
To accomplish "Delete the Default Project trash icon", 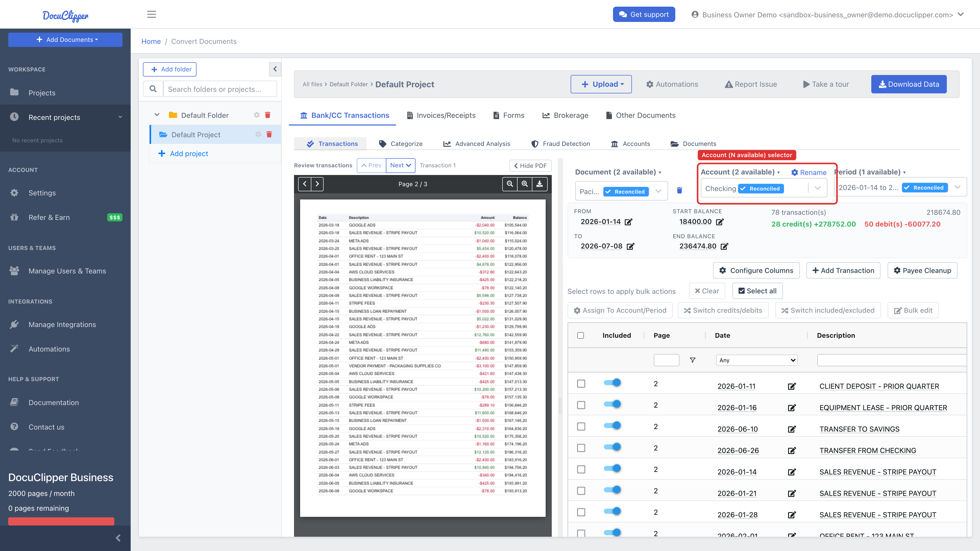I will 269,134.
